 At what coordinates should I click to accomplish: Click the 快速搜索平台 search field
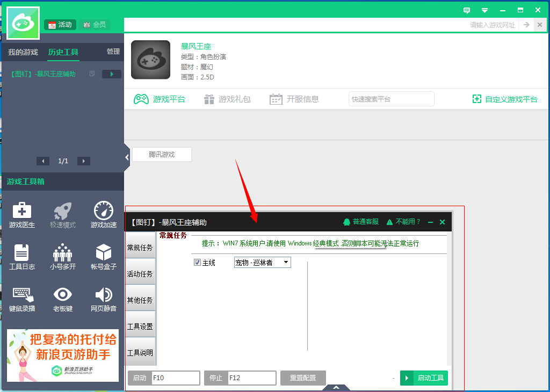point(392,99)
